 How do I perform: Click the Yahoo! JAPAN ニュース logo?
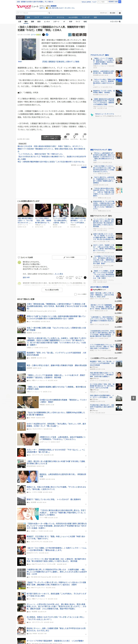pyautogui.click(x=27, y=7)
